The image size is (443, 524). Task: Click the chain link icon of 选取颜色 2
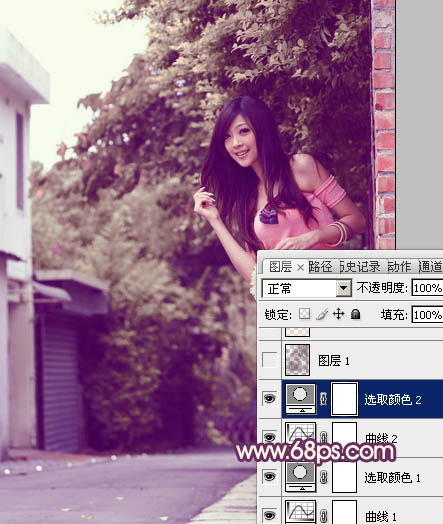coord(323,399)
